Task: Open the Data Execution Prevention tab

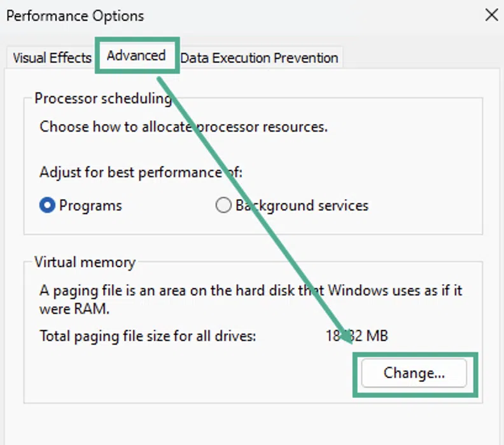Action: (x=260, y=58)
